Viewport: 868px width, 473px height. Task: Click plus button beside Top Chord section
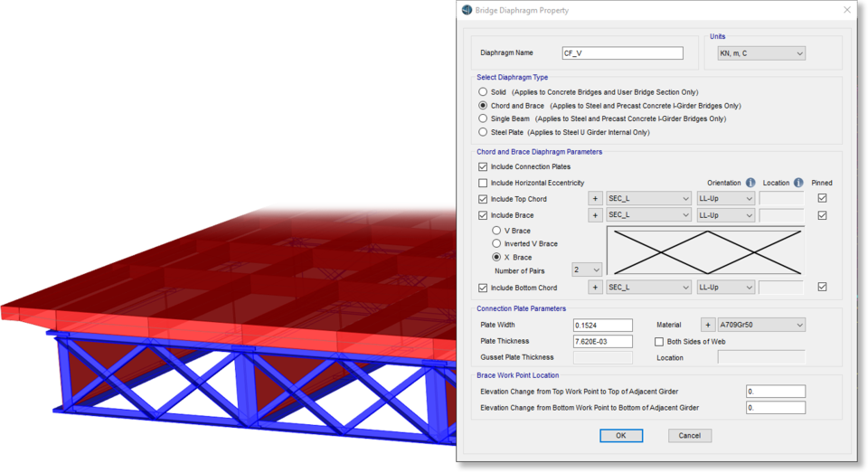pos(595,199)
